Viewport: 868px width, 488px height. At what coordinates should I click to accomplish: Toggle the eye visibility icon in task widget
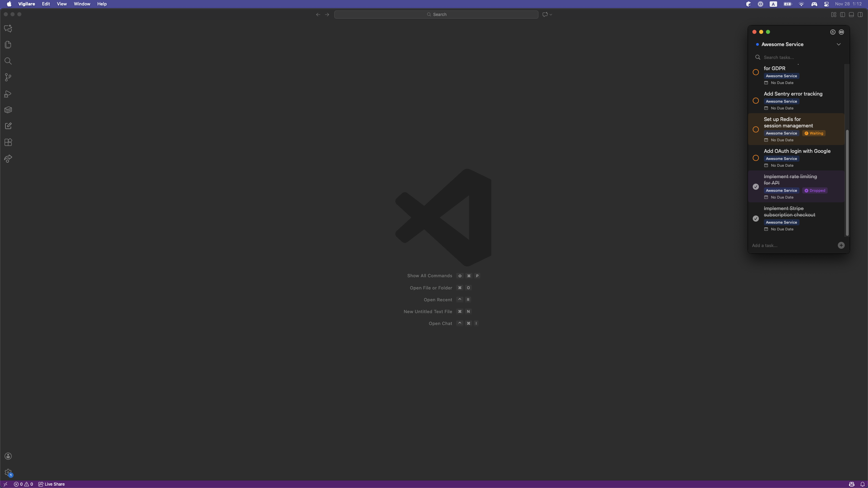point(841,32)
